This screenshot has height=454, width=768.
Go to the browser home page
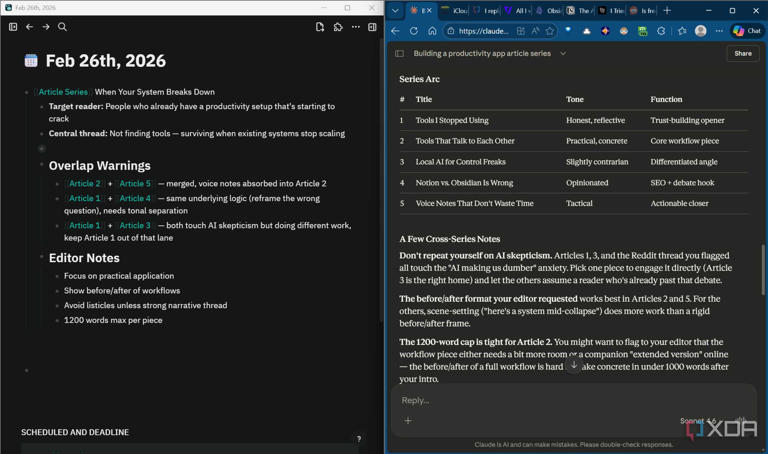click(432, 31)
